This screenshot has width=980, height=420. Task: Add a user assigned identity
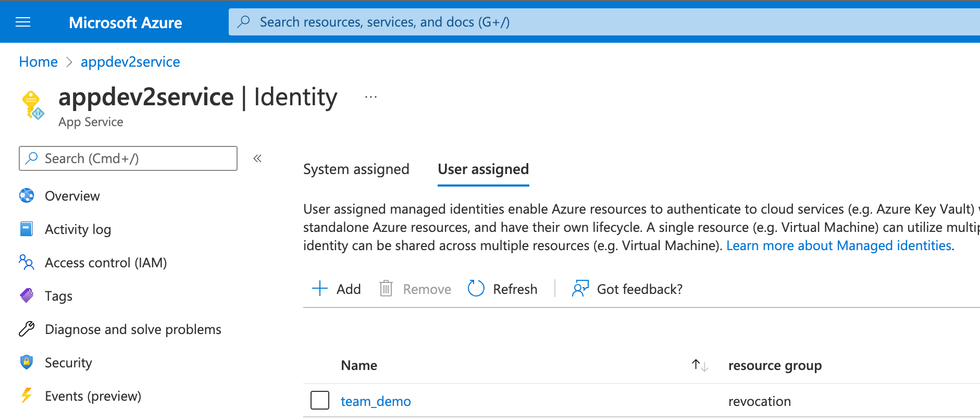coord(336,289)
